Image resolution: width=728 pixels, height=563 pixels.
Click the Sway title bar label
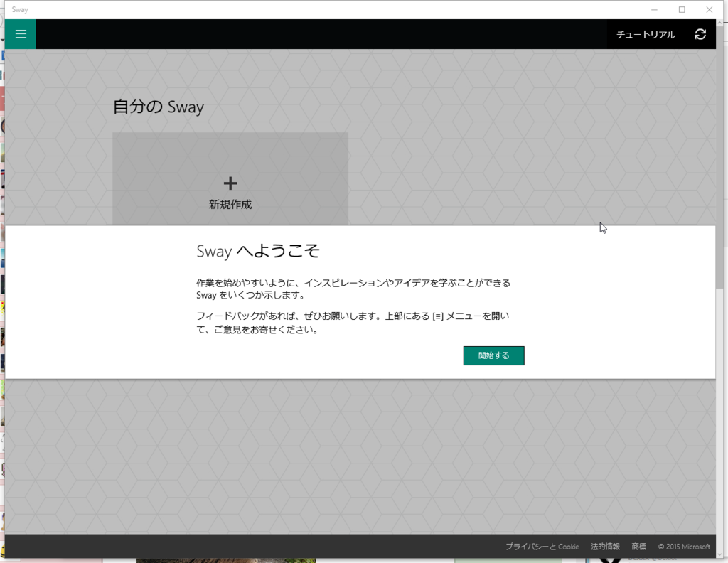(20, 9)
